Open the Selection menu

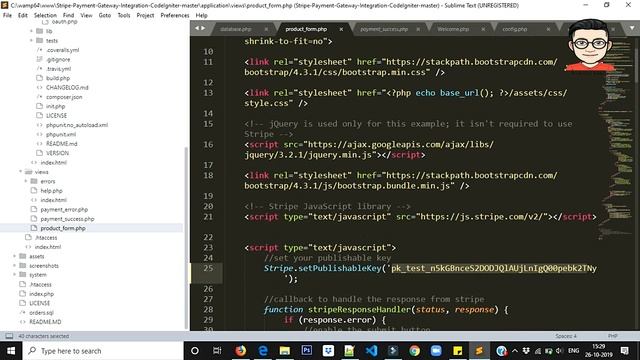(x=45, y=15)
